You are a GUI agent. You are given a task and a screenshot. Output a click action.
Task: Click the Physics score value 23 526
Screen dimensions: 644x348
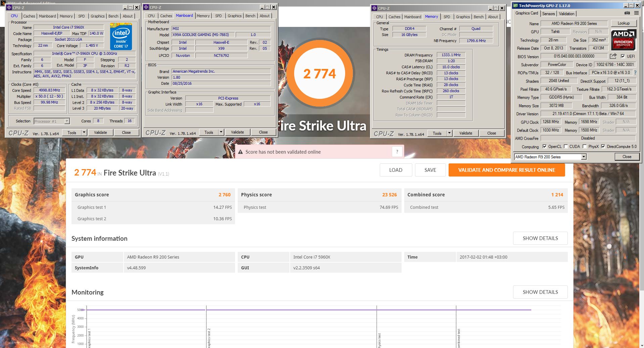point(389,195)
